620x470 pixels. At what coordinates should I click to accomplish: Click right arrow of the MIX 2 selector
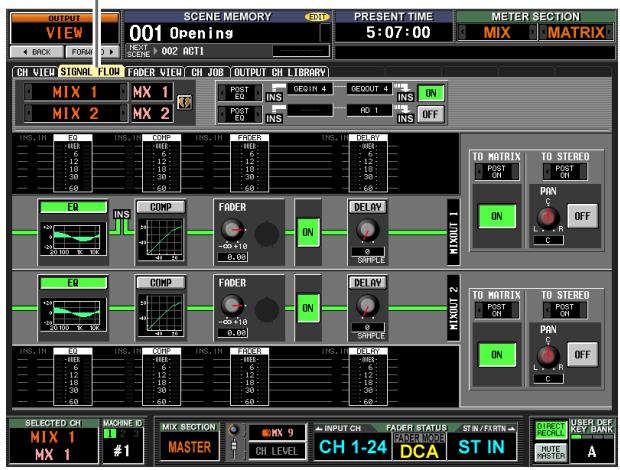tap(123, 113)
